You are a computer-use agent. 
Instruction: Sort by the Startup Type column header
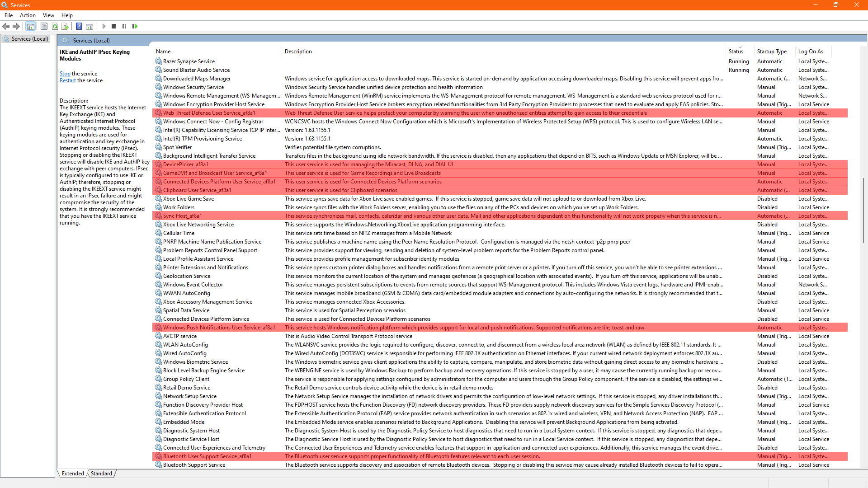775,51
